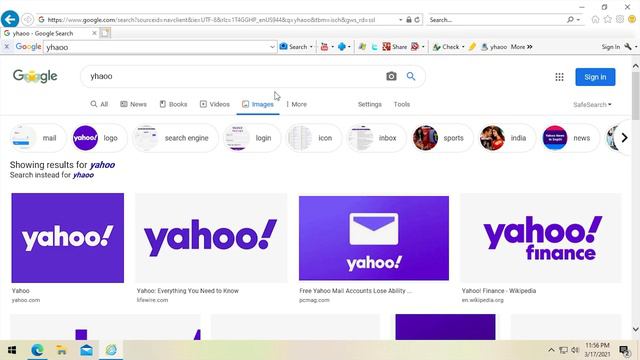This screenshot has height=360, width=640.
Task: Expand the Google Toolbar search history dropdown
Action: (x=272, y=47)
